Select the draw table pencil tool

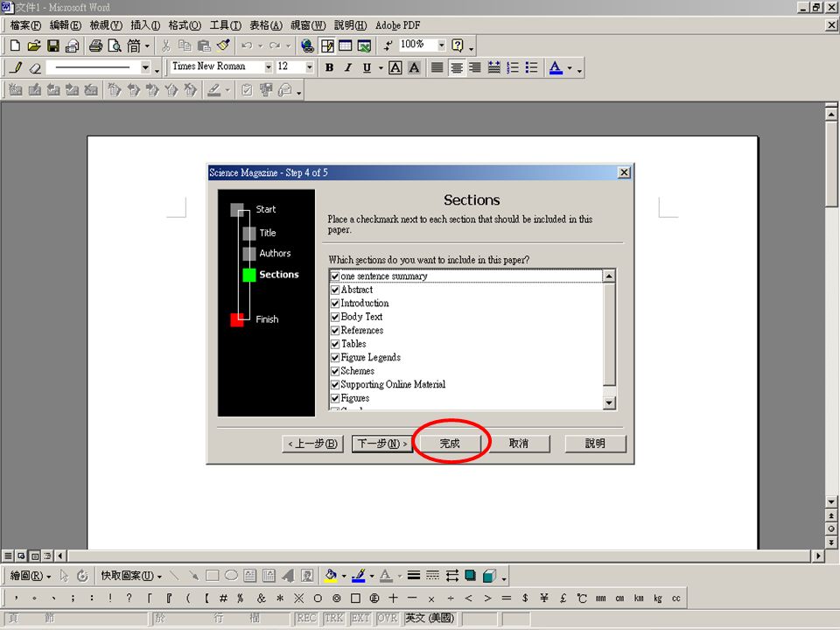coord(17,67)
